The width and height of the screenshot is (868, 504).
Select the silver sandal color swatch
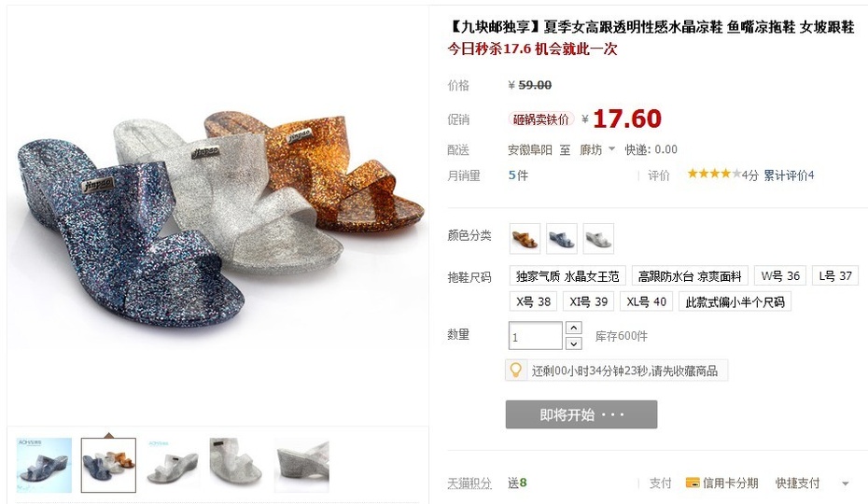pyautogui.click(x=598, y=239)
